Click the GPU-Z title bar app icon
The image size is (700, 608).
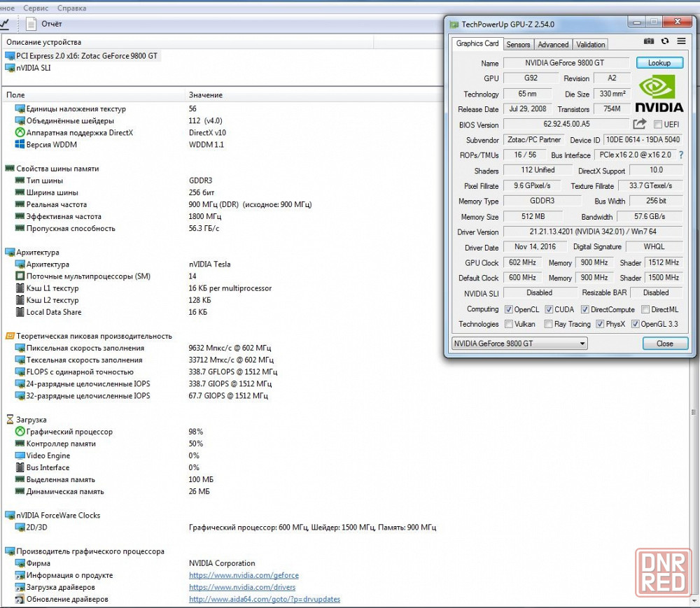(x=454, y=24)
